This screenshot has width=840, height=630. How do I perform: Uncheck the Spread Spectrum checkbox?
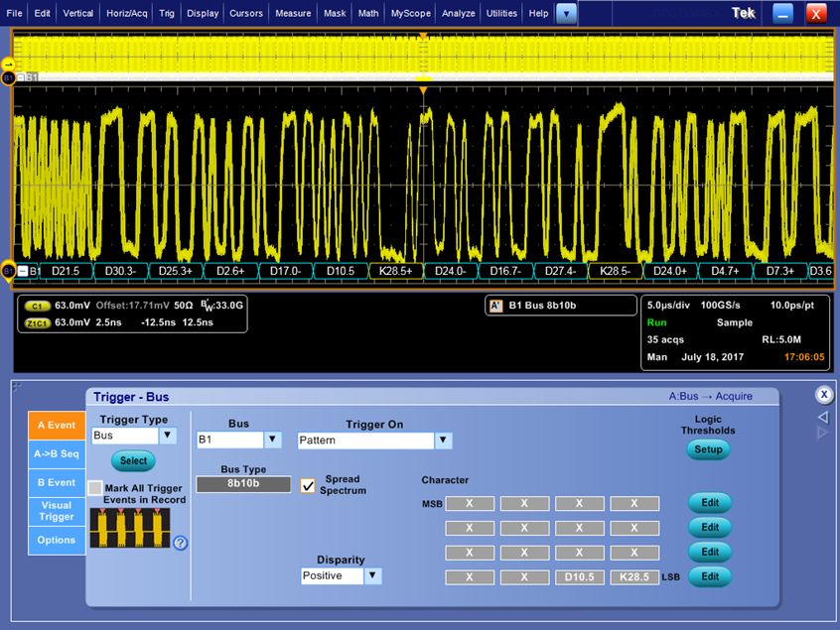(308, 485)
